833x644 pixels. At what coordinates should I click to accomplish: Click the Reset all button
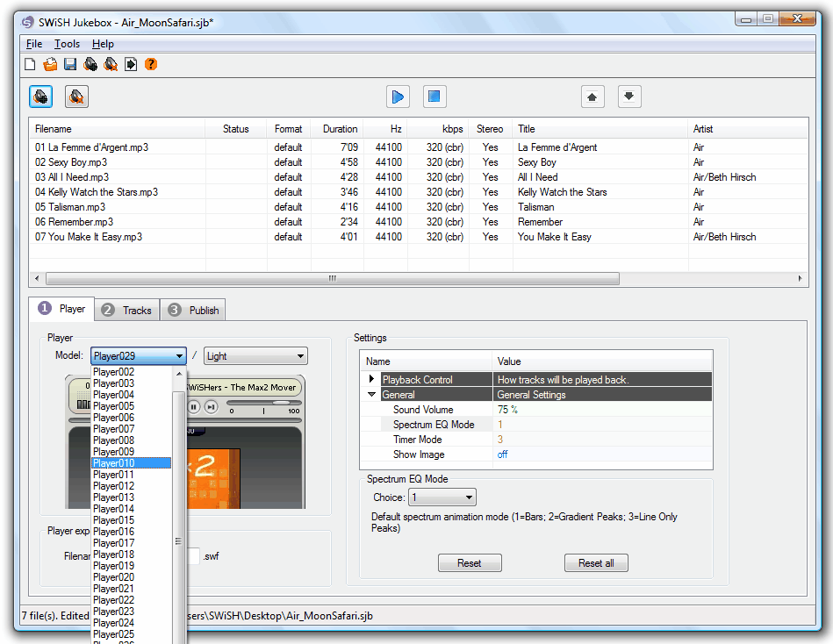596,562
